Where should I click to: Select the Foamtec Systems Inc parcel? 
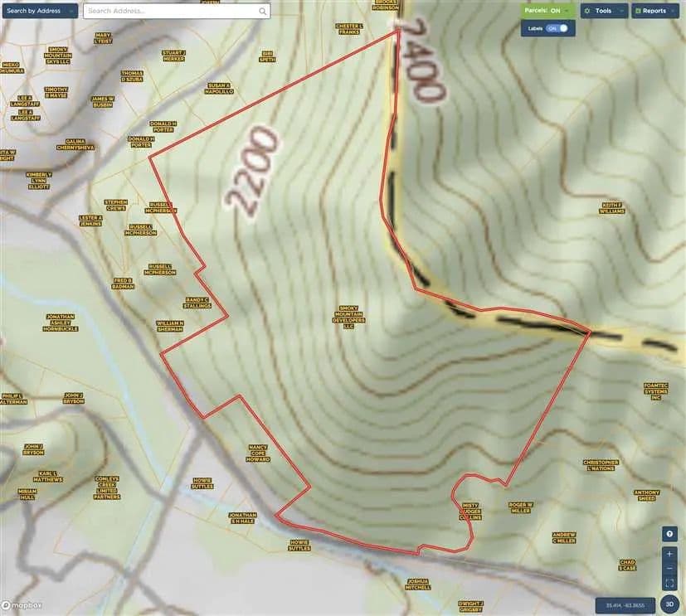point(655,391)
